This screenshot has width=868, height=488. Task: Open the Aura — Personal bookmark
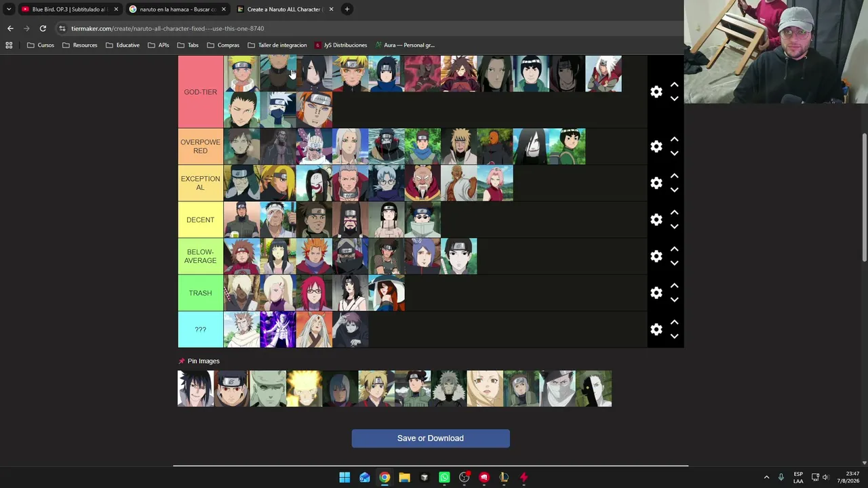(405, 45)
